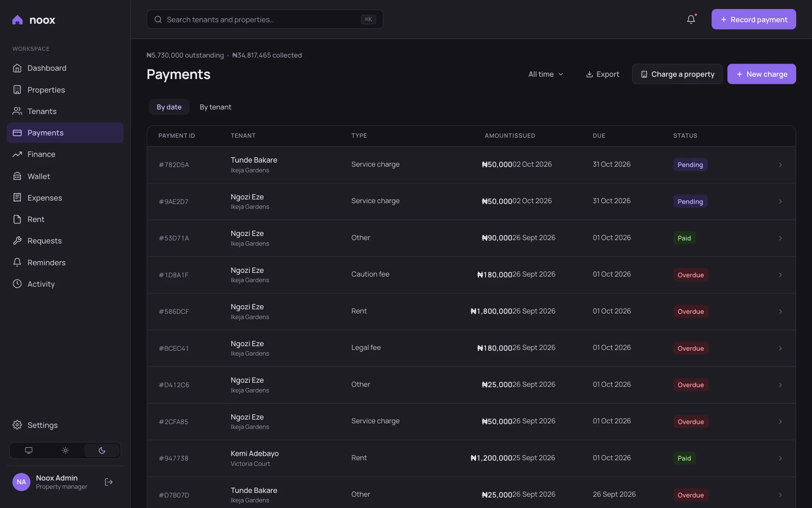
Task: Click the Reminders bell icon in sidebar
Action: (17, 262)
